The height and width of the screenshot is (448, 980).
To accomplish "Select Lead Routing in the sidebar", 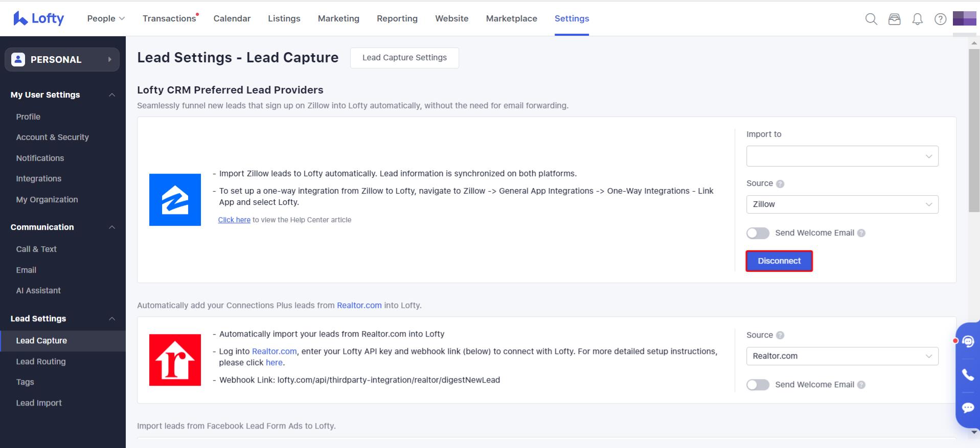I will click(x=41, y=362).
